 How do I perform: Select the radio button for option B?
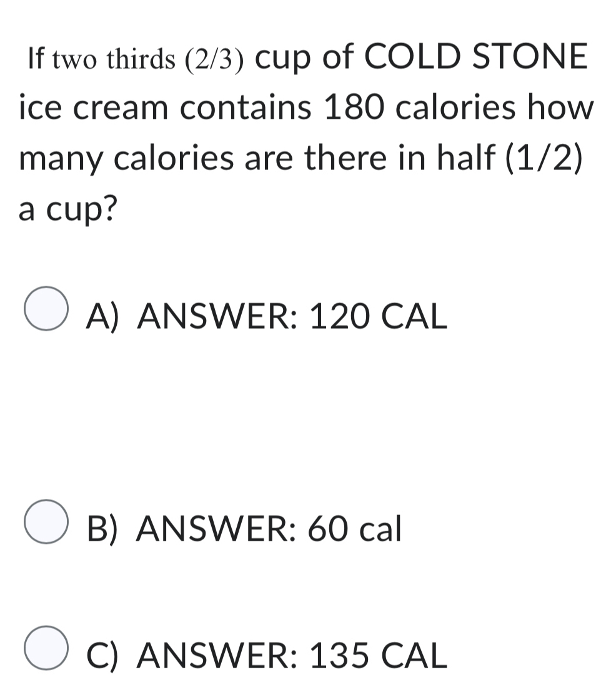(x=47, y=522)
